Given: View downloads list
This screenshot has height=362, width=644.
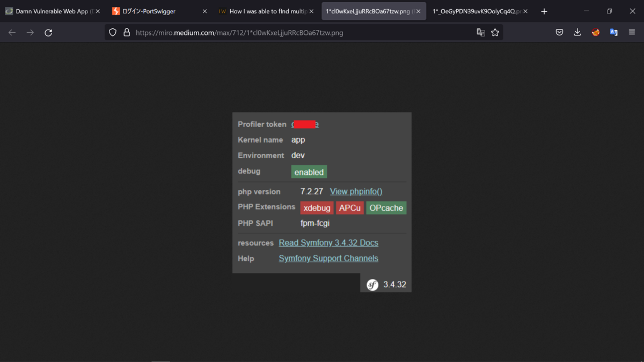Looking at the screenshot, I should point(577,32).
